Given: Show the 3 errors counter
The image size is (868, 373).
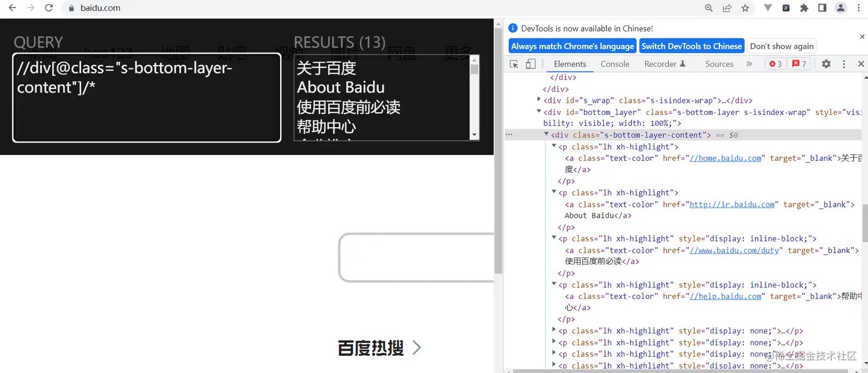Looking at the screenshot, I should (776, 64).
